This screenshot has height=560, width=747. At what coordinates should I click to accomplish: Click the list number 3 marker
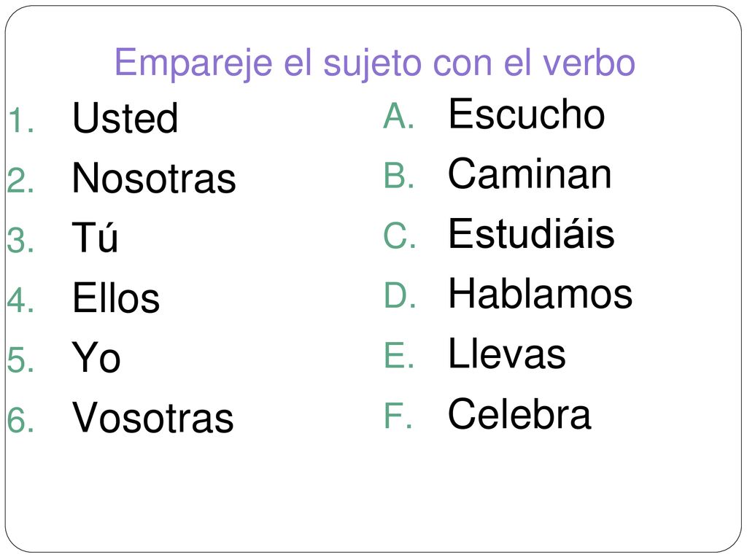(21, 240)
